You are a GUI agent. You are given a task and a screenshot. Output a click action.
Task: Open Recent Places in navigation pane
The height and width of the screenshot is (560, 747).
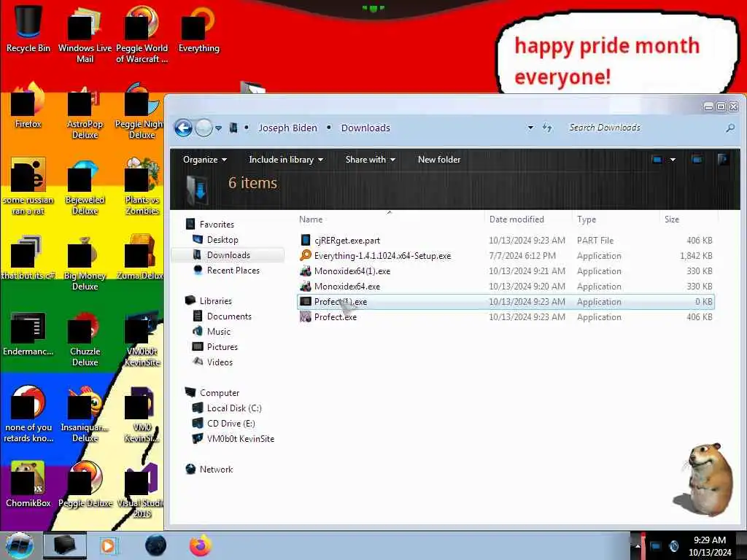233,270
